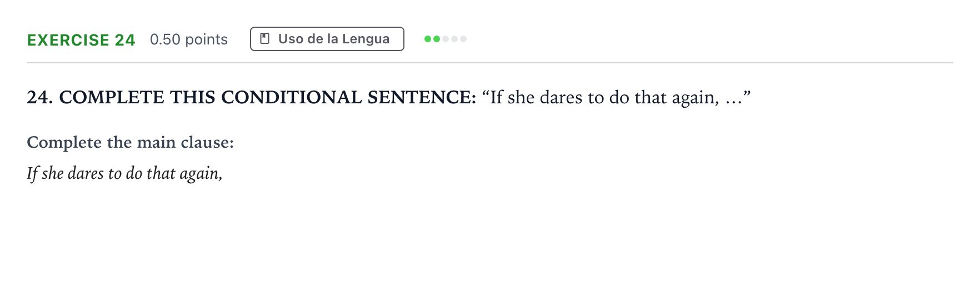This screenshot has width=980, height=290.
Task: Click the last grey difficulty dot
Action: click(x=463, y=39)
